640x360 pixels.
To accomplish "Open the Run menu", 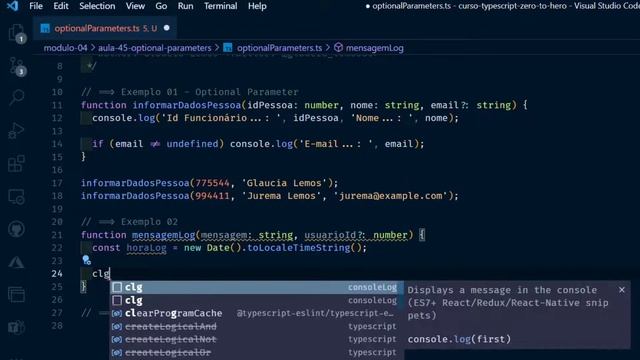I will point(185,6).
